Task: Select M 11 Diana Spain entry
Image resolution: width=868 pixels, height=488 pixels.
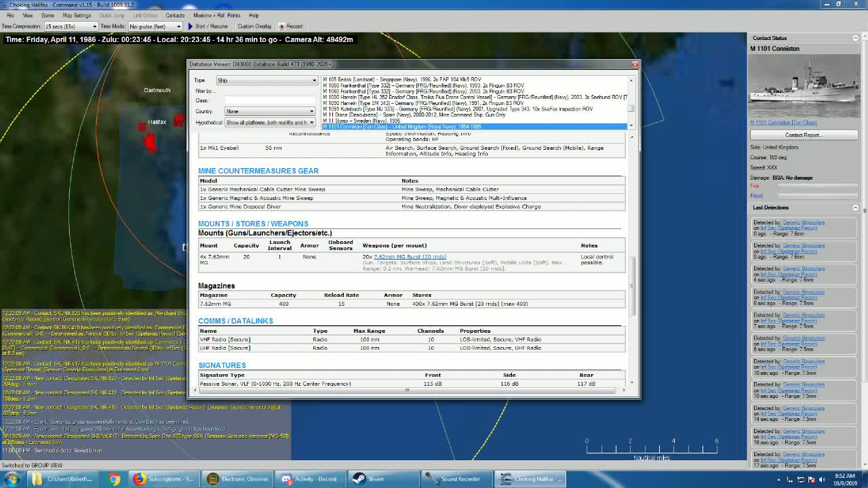Action: tap(475, 115)
